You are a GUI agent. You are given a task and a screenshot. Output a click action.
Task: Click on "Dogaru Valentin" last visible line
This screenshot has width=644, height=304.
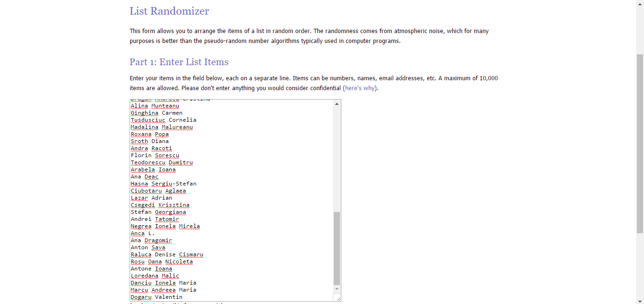tap(157, 297)
